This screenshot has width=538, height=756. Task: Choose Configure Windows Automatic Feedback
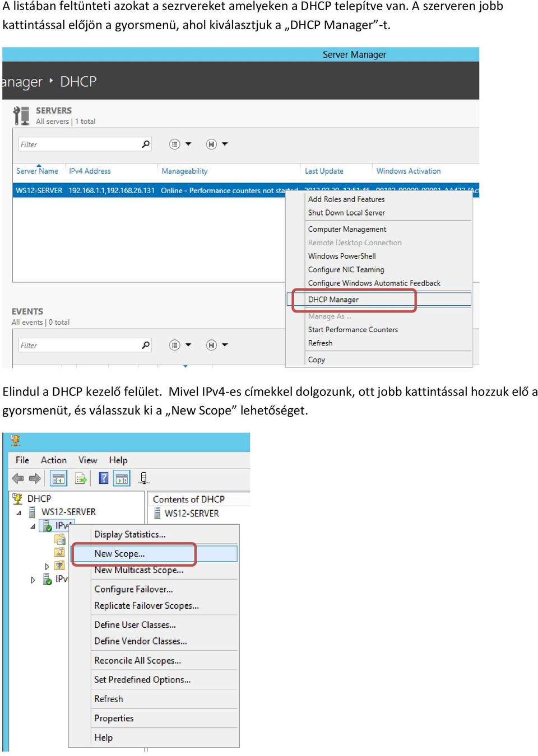(374, 283)
